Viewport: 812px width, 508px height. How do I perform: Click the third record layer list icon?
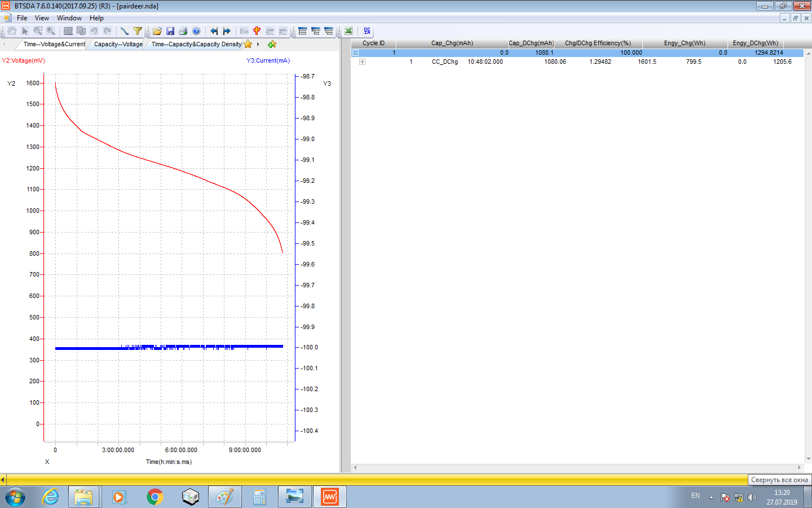click(329, 31)
